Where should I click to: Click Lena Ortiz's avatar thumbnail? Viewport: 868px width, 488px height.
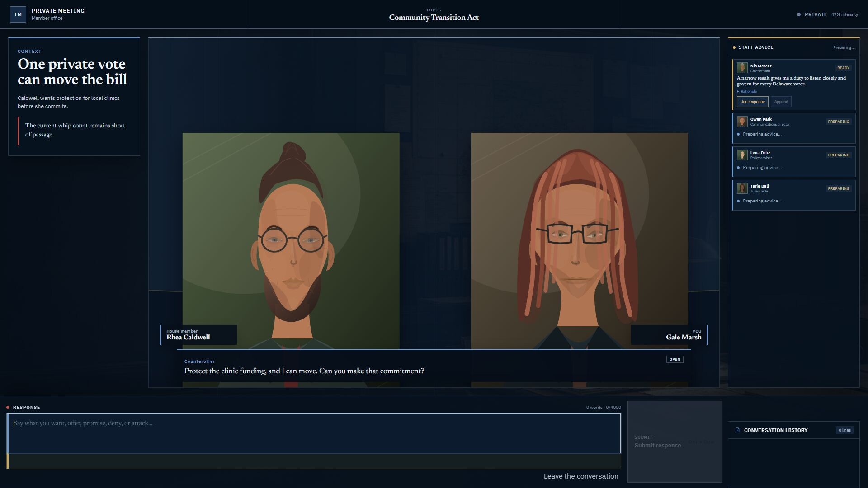[x=742, y=155]
